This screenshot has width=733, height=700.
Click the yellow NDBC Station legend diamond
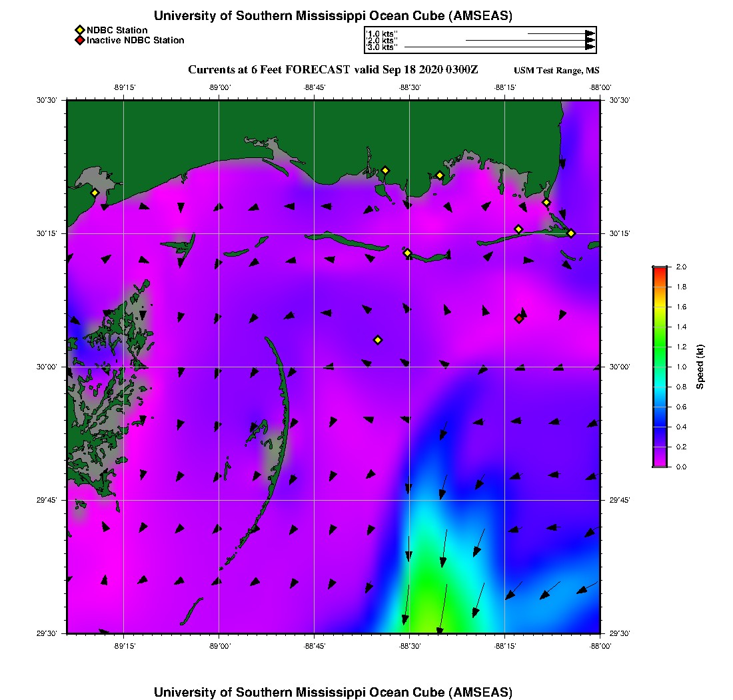(79, 30)
